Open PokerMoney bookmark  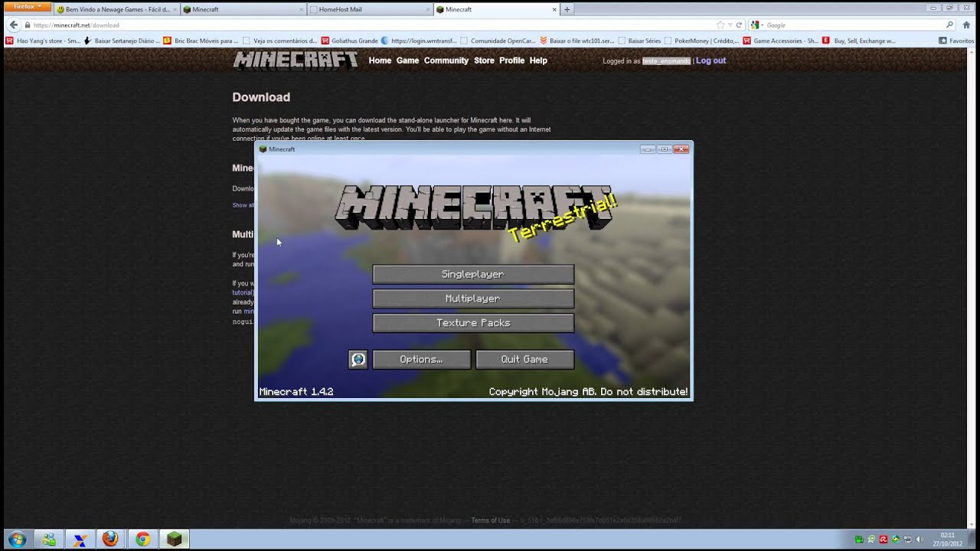pos(702,41)
